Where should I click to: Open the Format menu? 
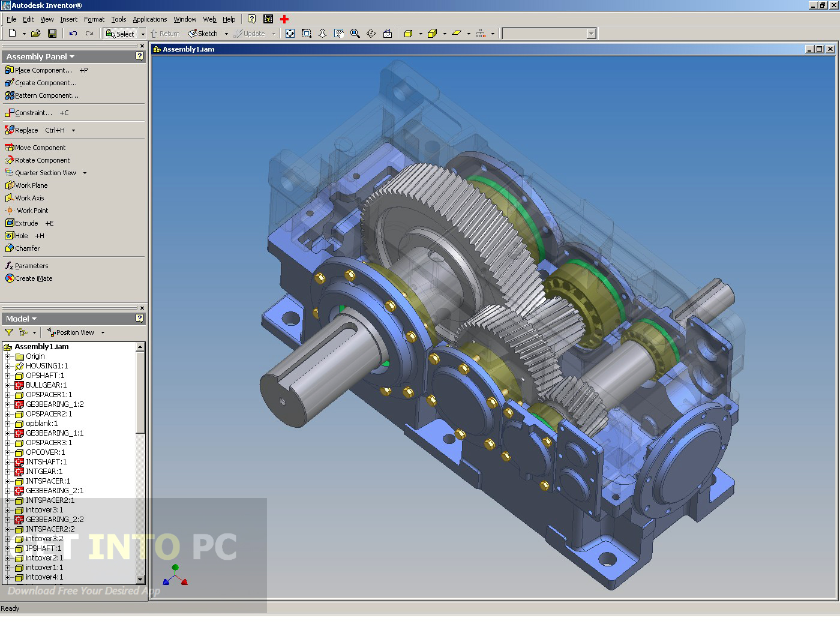94,19
